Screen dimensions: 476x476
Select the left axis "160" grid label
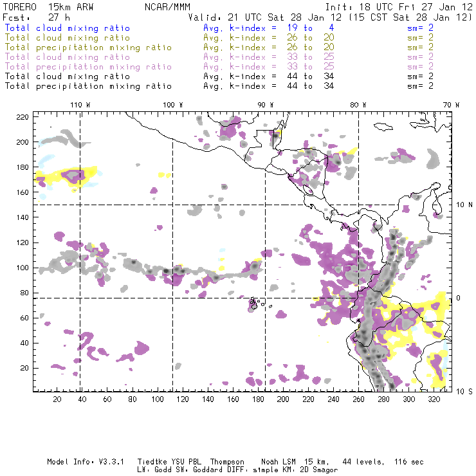(23, 192)
